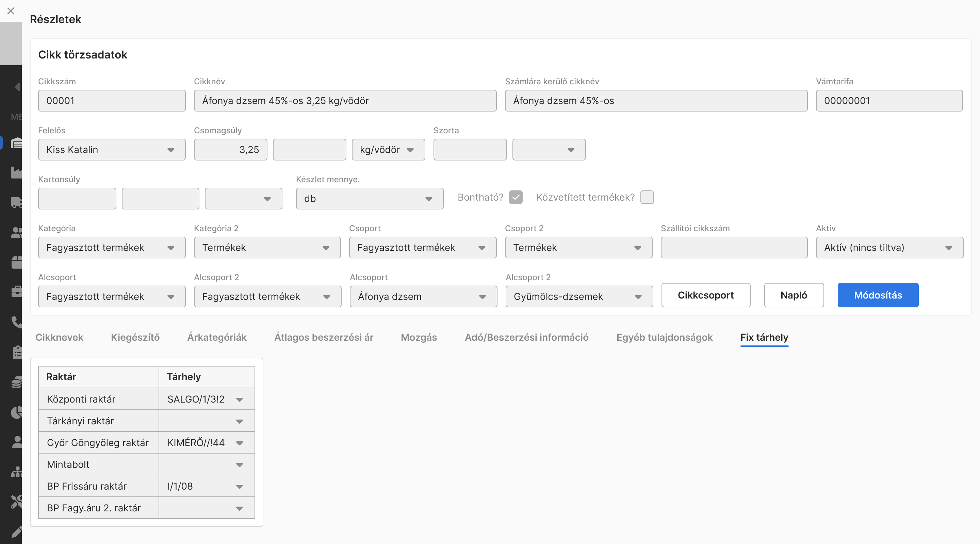This screenshot has width=980, height=544.
Task: Click the first empty Kartonsúly field
Action: click(77, 199)
